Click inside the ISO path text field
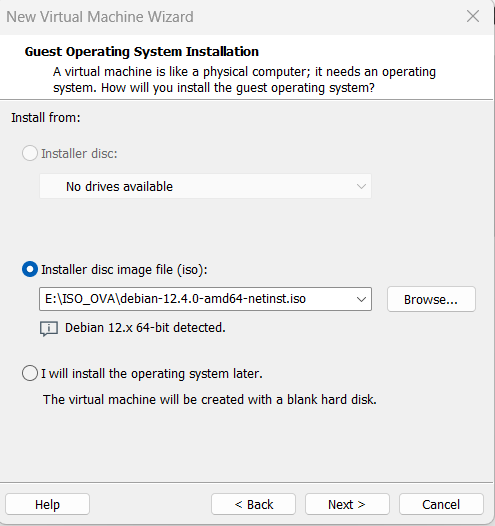Screen dimensions: 495x526 (198, 299)
